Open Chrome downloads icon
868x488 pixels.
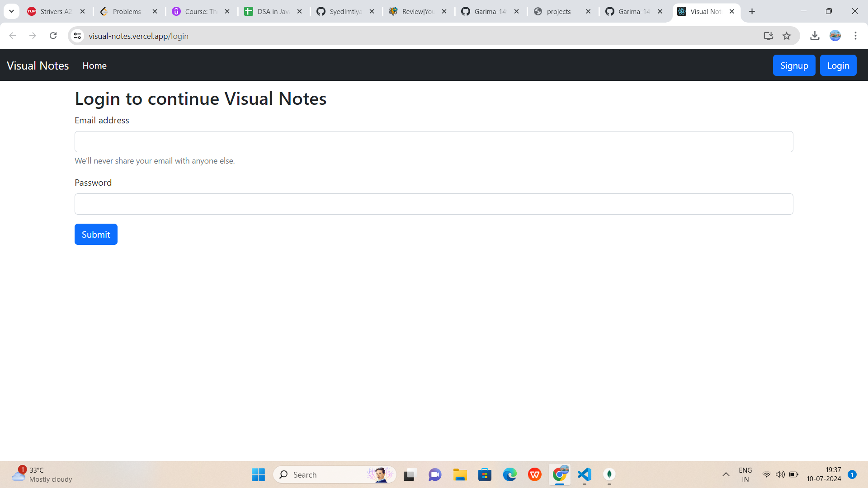(815, 36)
